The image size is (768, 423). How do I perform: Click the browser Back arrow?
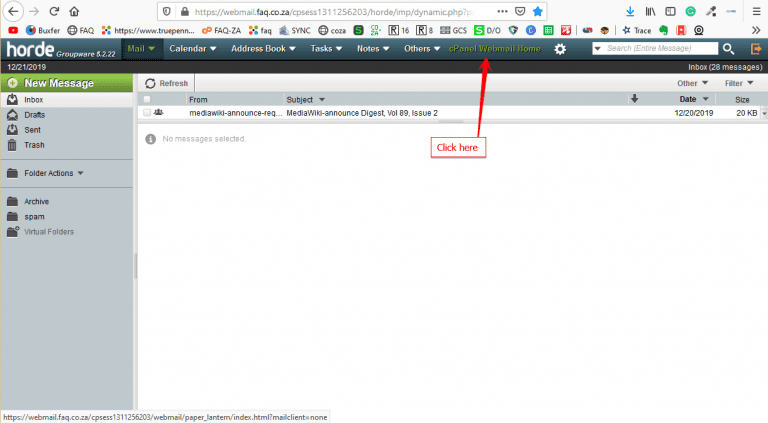coord(13,11)
